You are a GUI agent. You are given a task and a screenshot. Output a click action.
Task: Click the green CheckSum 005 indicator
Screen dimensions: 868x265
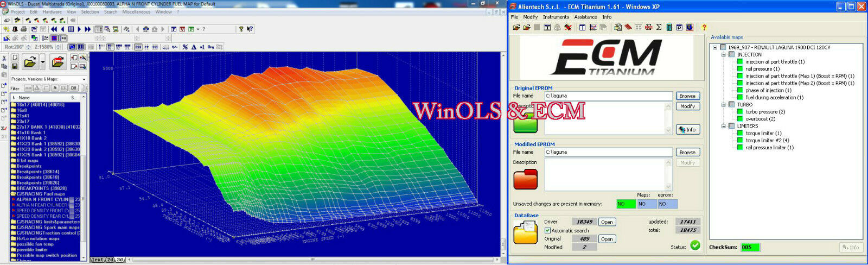coord(750,247)
